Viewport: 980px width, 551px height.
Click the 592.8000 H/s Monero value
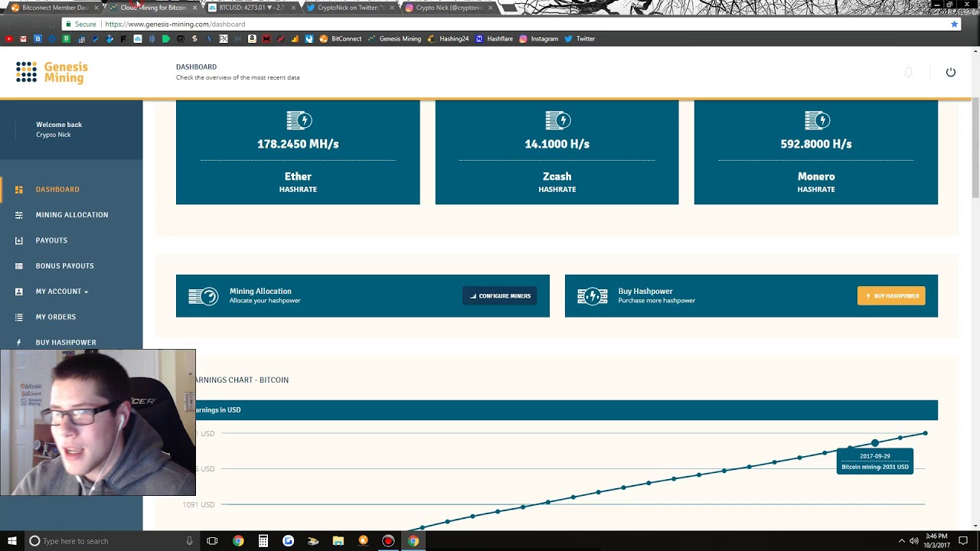(816, 144)
